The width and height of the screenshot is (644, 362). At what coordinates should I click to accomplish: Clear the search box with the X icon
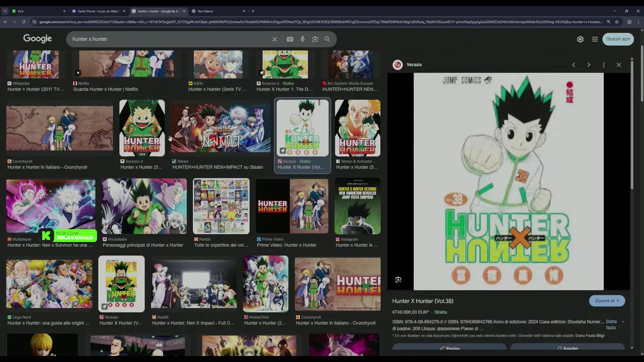275,39
